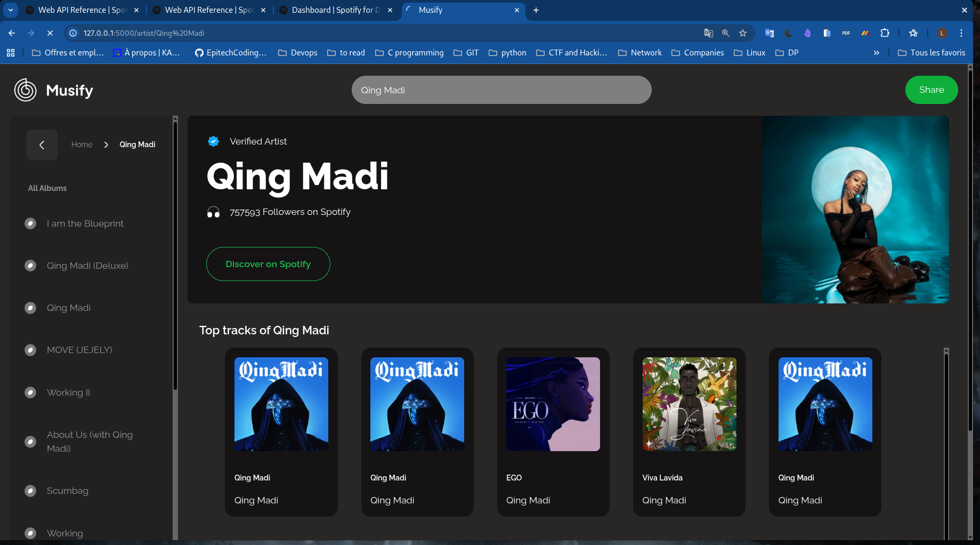
Task: View site information icon in address bar
Action: click(73, 33)
